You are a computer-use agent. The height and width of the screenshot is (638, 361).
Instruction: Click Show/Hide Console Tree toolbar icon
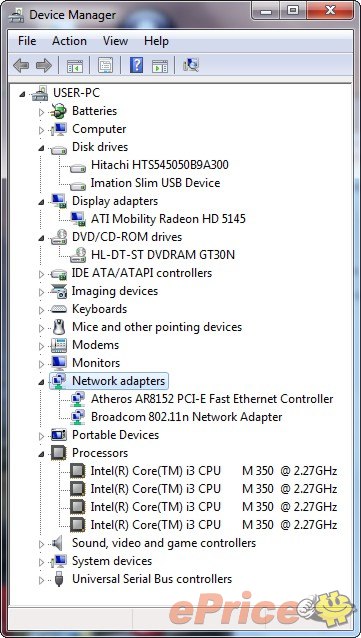point(75,66)
